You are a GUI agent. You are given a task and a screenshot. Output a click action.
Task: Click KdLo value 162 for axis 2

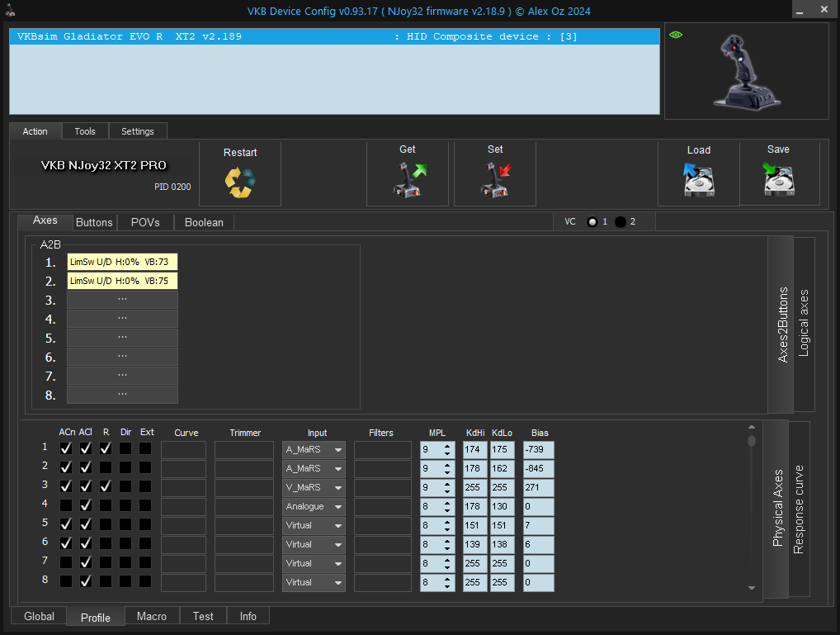[502, 469]
